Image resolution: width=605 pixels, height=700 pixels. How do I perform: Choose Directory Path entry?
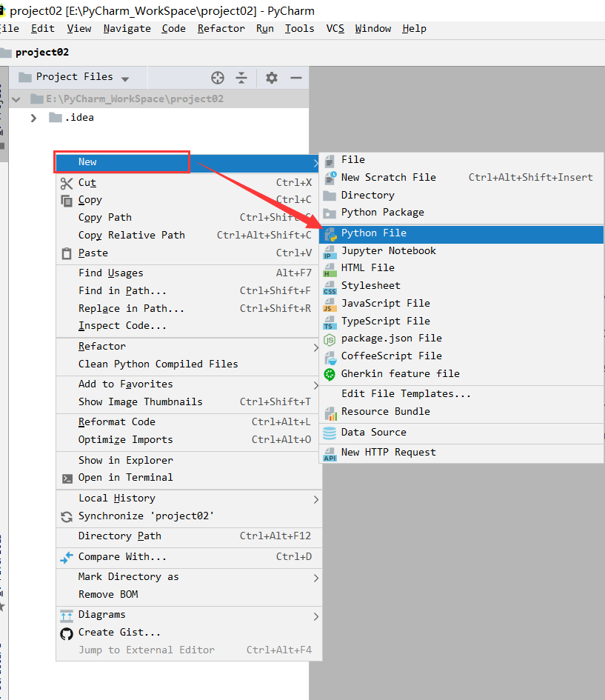189,536
